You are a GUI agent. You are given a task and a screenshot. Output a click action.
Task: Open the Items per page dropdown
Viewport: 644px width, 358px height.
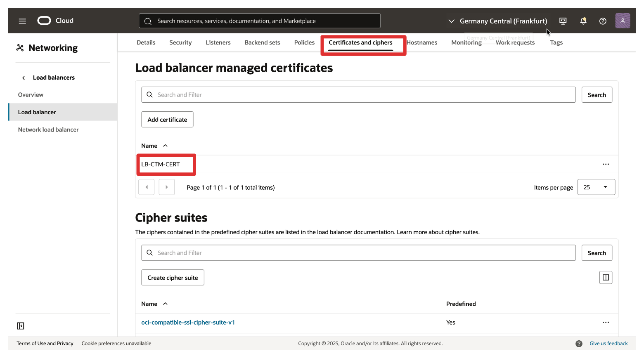(596, 187)
